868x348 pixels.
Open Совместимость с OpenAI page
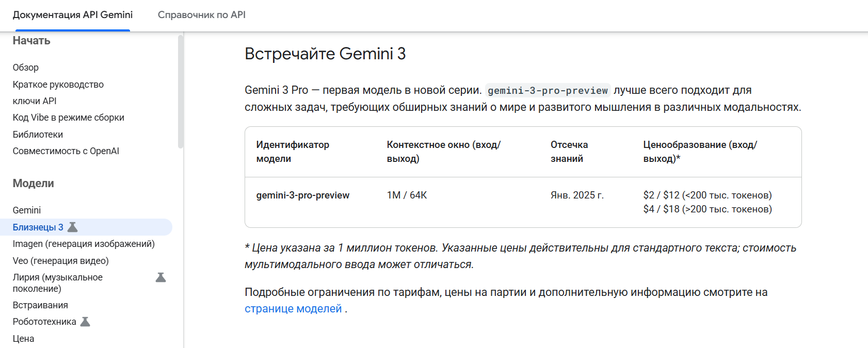point(66,151)
